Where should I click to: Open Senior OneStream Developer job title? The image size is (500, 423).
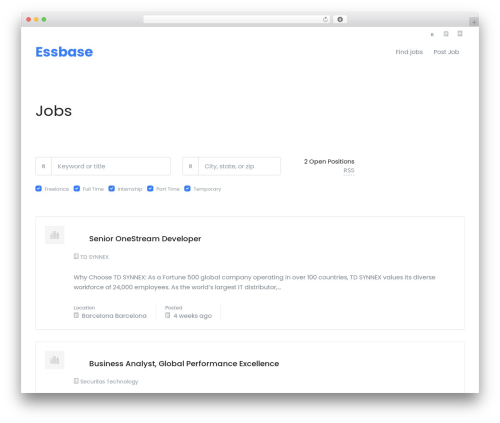click(145, 239)
